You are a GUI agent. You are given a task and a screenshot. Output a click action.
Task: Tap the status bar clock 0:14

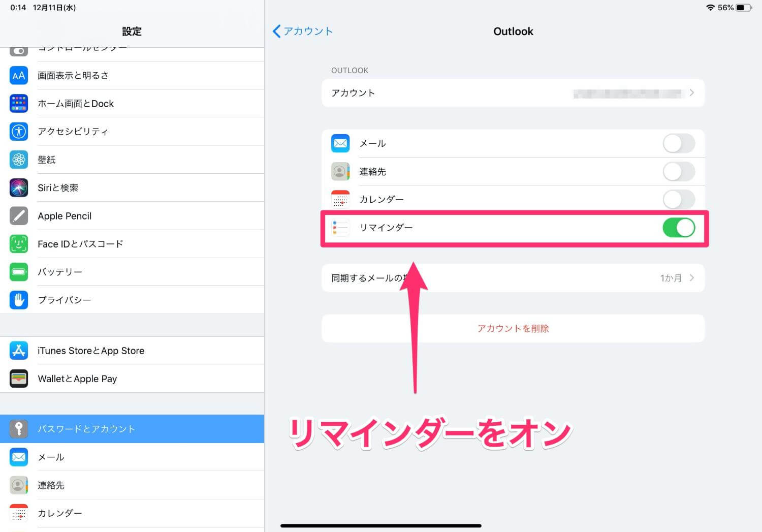[x=18, y=8]
